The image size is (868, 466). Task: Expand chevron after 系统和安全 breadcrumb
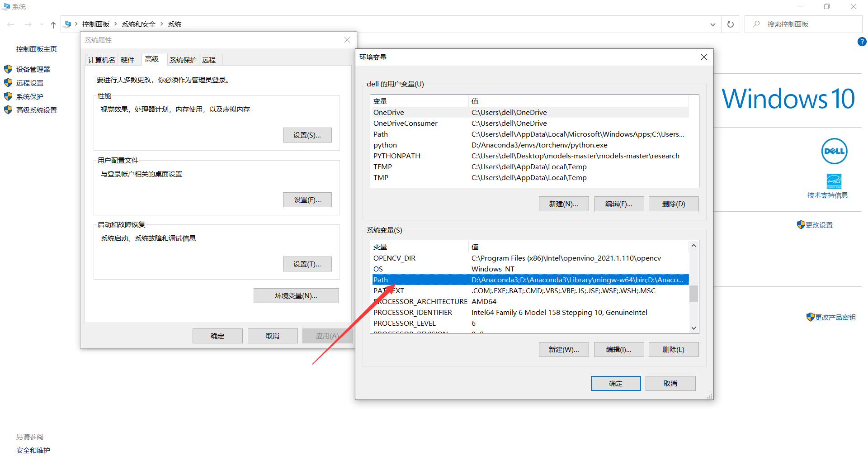[161, 24]
